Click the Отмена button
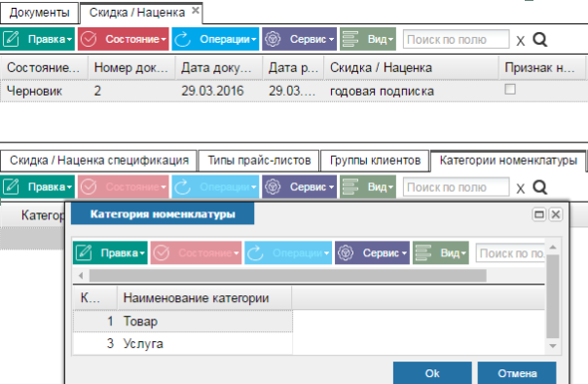 coord(517,373)
